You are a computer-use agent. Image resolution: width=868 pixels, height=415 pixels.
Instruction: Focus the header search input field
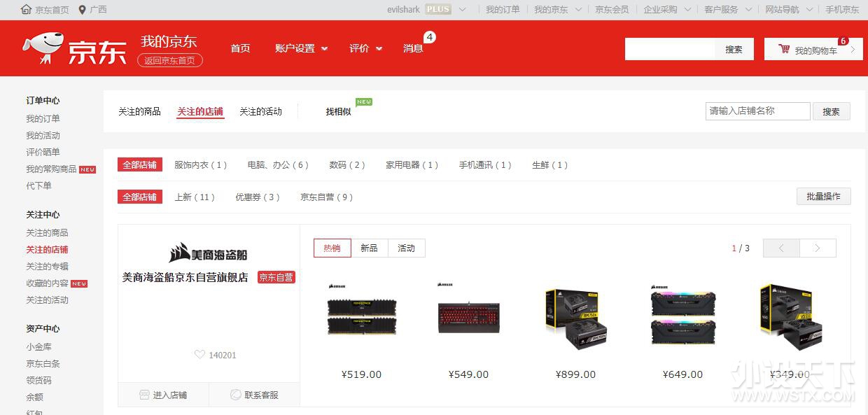(670, 49)
